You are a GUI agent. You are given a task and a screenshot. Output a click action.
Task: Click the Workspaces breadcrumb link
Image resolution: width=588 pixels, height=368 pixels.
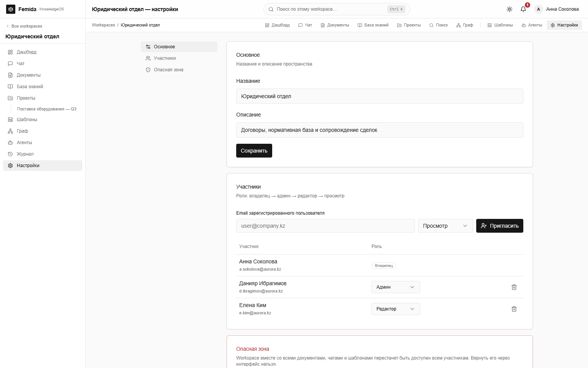[x=103, y=25]
